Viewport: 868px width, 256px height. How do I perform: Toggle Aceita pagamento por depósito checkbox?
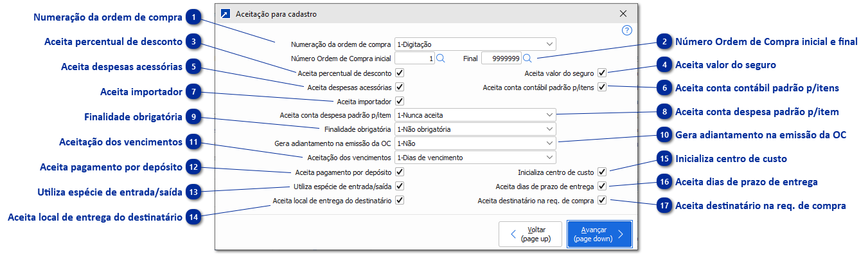coord(400,172)
